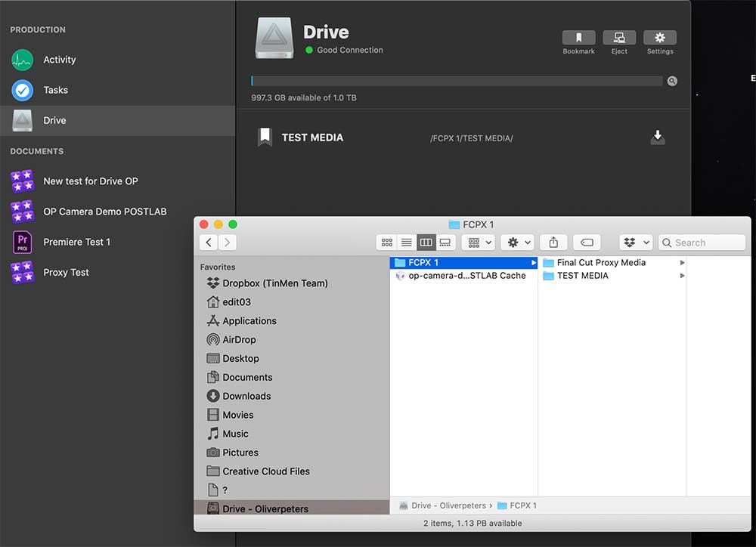Screen dimensions: 756x547
Task: Switch Finder to gallery view
Action: [445, 243]
